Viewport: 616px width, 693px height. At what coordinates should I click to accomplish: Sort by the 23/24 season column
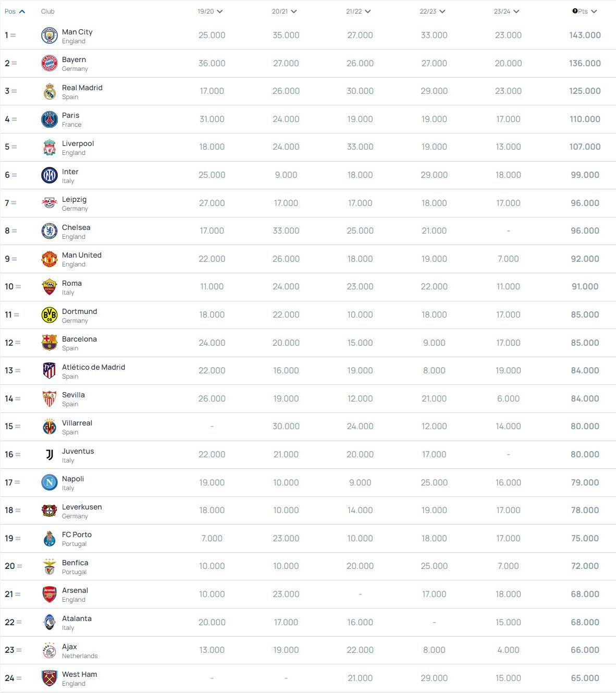point(506,11)
